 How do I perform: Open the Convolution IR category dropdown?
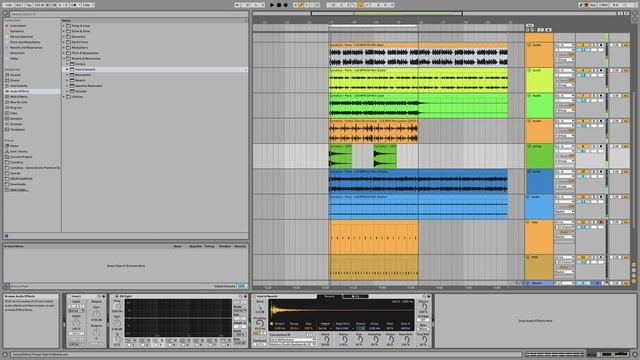point(292,340)
